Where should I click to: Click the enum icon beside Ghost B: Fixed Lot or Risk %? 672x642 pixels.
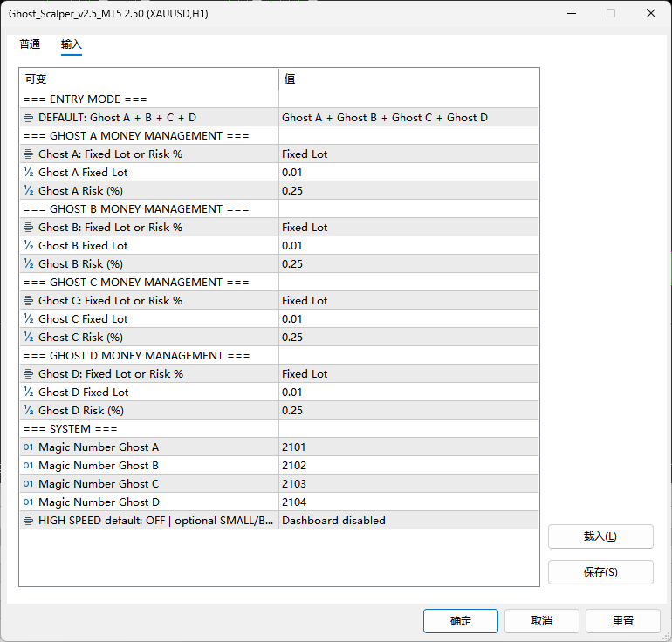pyautogui.click(x=28, y=227)
